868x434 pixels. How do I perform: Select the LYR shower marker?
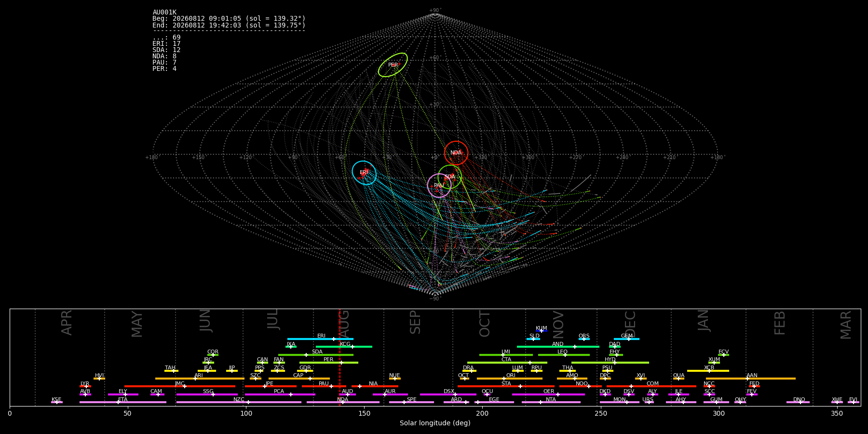86,386
